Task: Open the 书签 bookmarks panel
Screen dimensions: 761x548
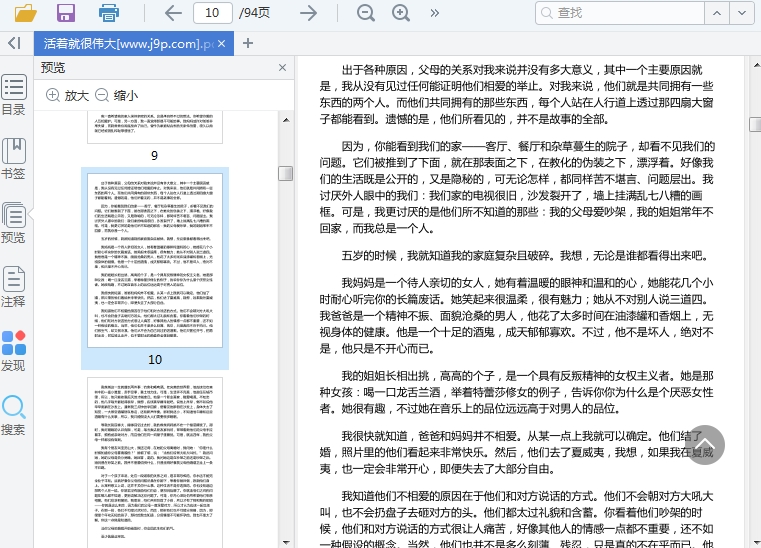Action: click(14, 159)
